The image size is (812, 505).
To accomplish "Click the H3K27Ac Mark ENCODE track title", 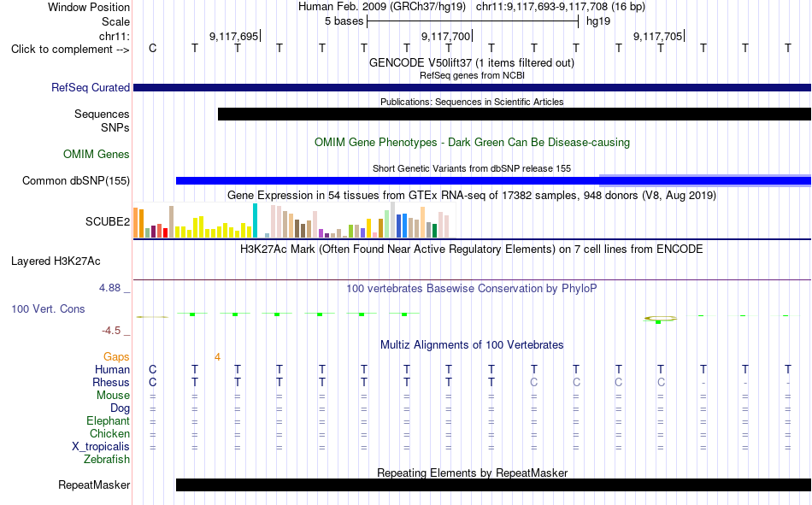I will click(x=472, y=250).
